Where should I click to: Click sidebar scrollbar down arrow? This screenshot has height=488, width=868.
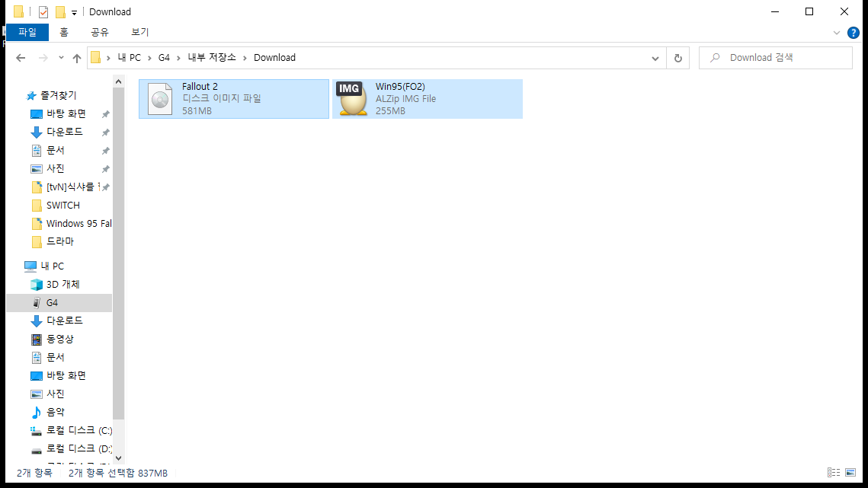click(x=118, y=458)
